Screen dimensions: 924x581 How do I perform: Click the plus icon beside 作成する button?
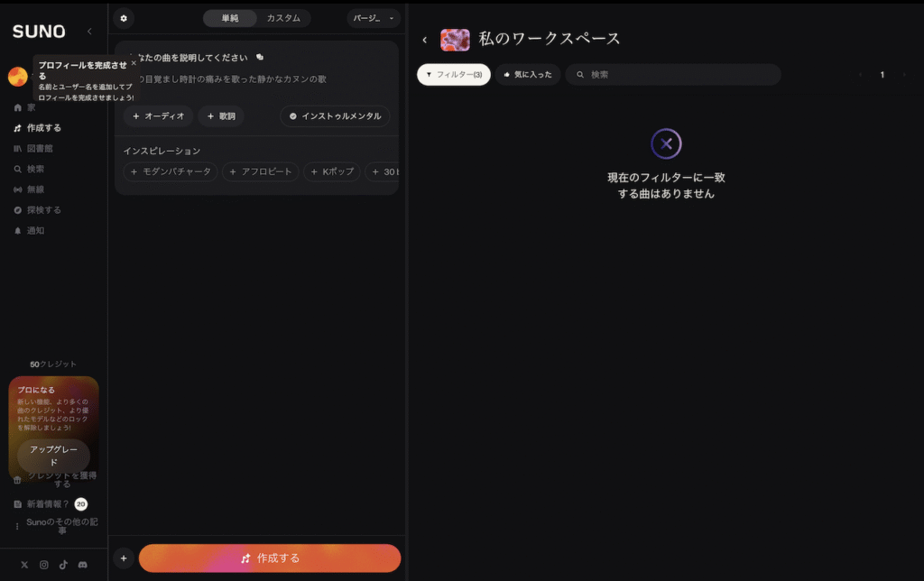124,558
